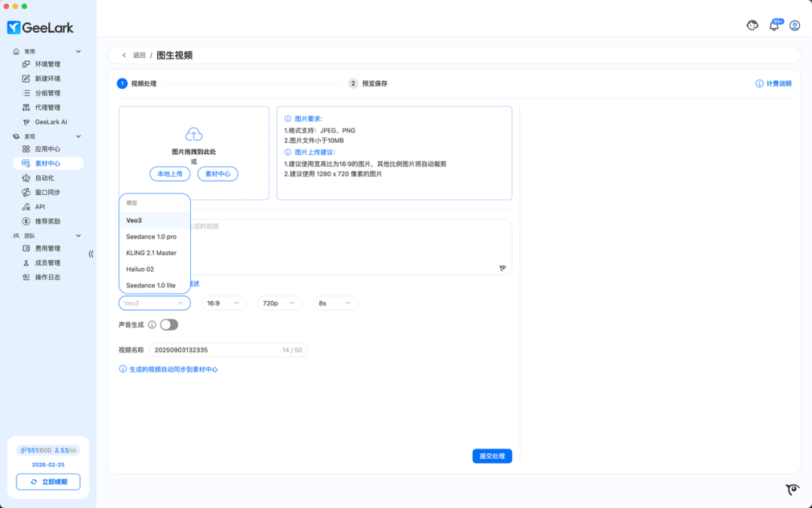Choose KLING 2.1 Master model
This screenshot has height=508, width=812.
153,252
